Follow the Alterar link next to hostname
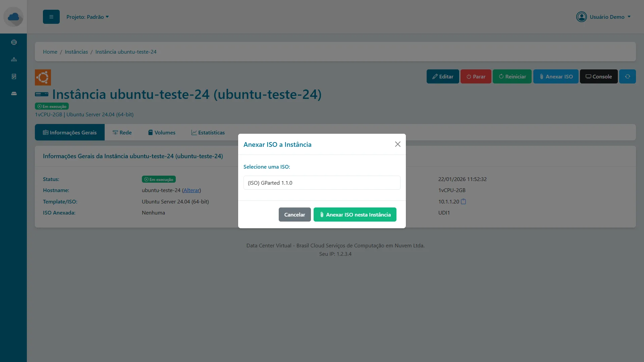 (x=191, y=190)
